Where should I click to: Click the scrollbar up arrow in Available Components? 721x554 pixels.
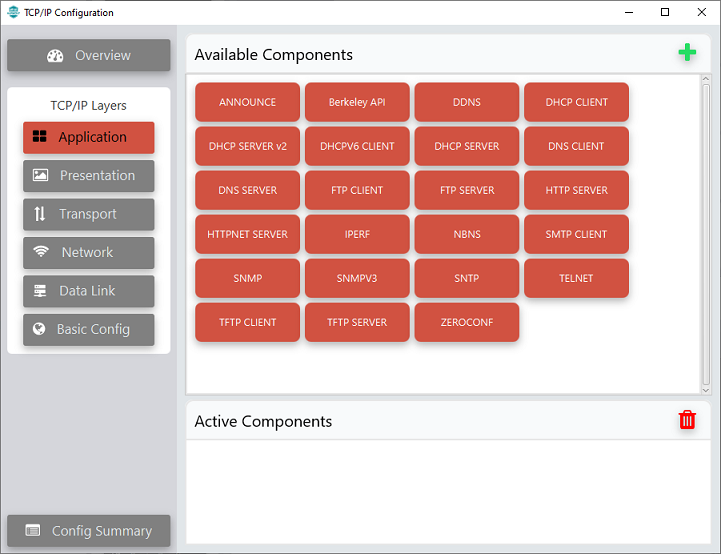pos(706,79)
